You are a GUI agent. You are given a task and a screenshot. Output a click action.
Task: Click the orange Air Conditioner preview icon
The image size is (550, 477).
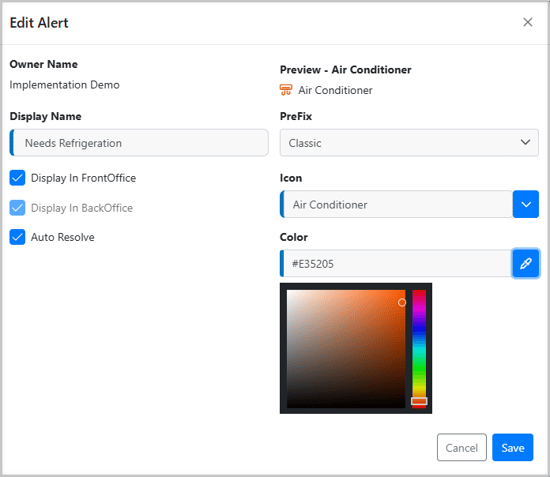[x=286, y=90]
